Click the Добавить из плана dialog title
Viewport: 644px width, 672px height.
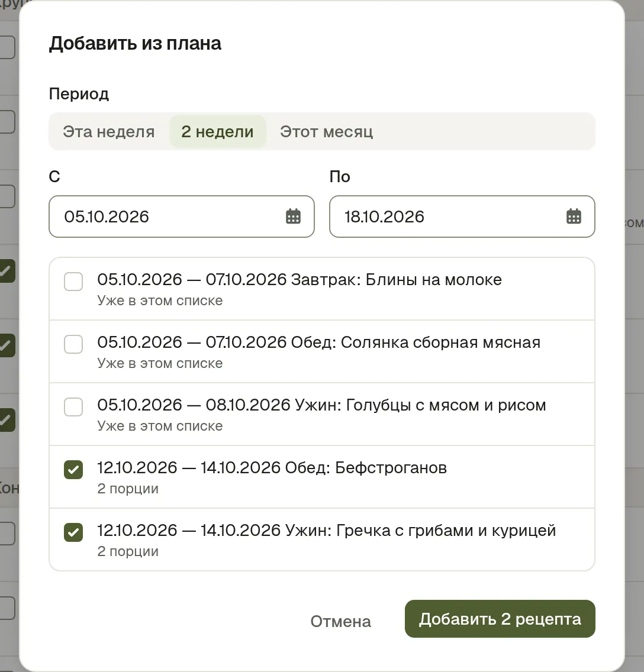[x=135, y=43]
